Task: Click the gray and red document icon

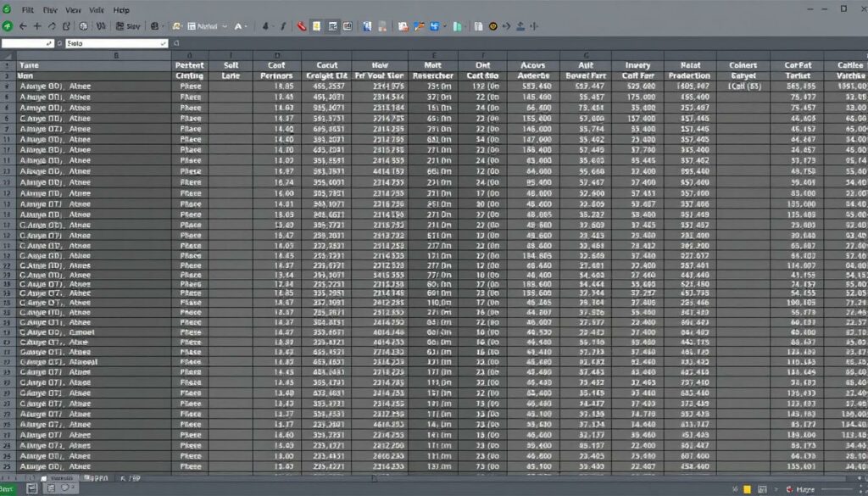Action: pyautogui.click(x=382, y=26)
